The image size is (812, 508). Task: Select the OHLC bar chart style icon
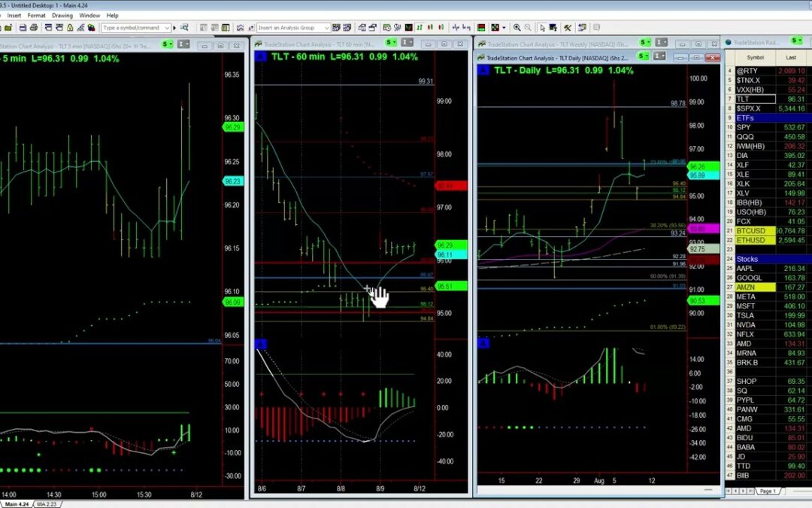click(x=420, y=28)
